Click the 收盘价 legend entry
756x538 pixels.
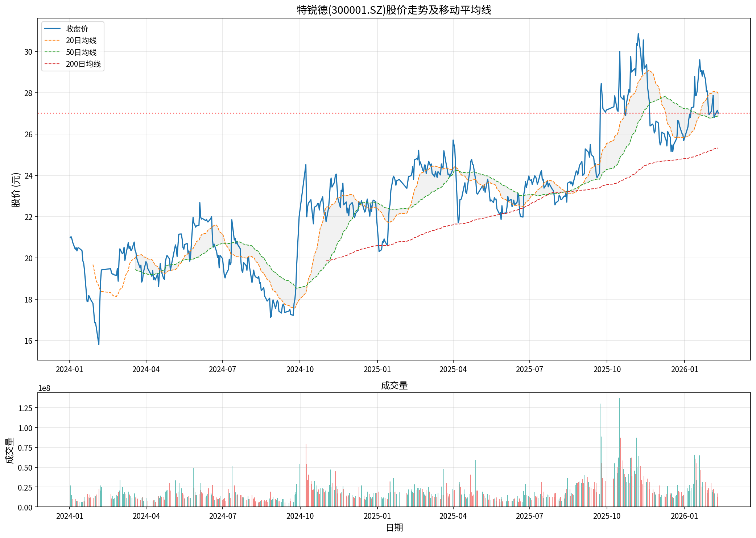77,29
